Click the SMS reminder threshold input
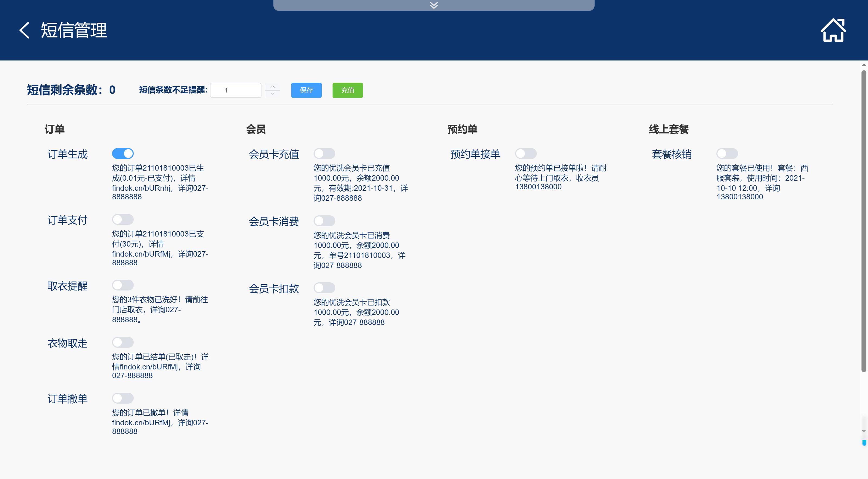868x479 pixels. pyautogui.click(x=235, y=90)
